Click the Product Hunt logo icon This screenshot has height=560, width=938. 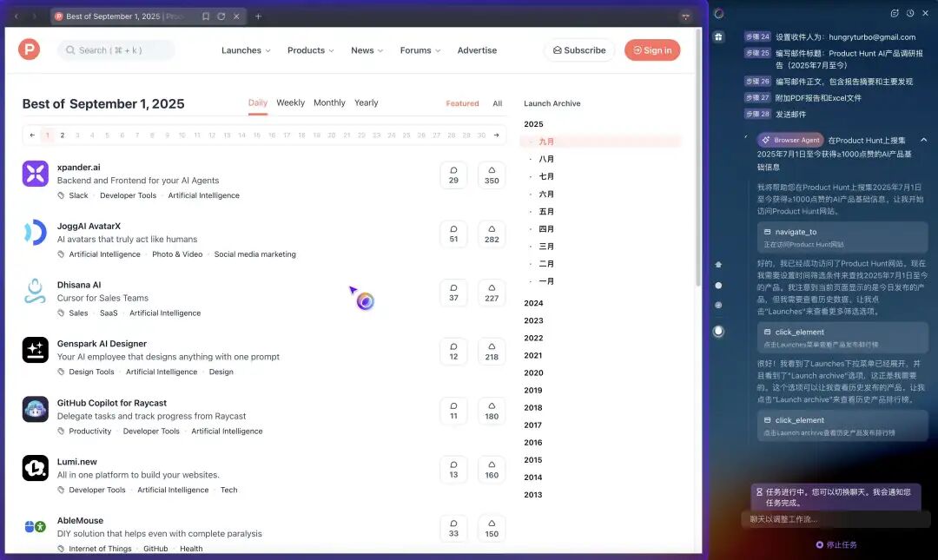(x=29, y=49)
